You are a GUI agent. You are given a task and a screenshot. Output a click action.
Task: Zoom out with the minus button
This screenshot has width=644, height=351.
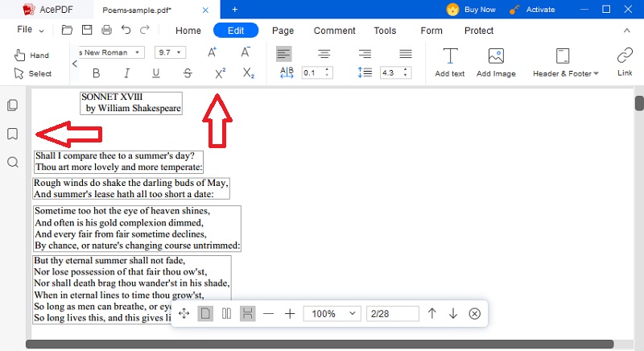coord(269,314)
